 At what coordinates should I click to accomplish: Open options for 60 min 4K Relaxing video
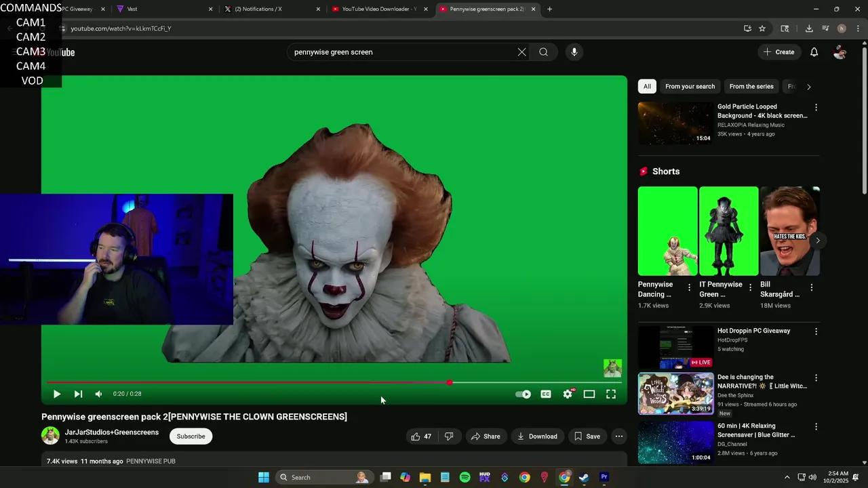pyautogui.click(x=816, y=427)
